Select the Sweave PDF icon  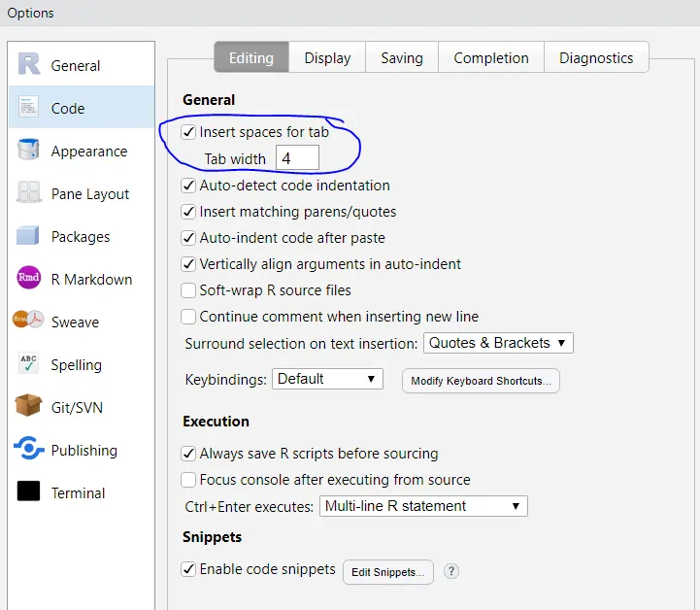(29, 322)
